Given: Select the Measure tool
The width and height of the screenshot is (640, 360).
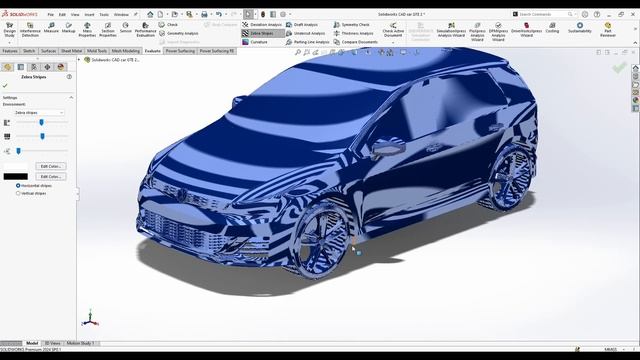Looking at the screenshot, I should tap(51, 28).
